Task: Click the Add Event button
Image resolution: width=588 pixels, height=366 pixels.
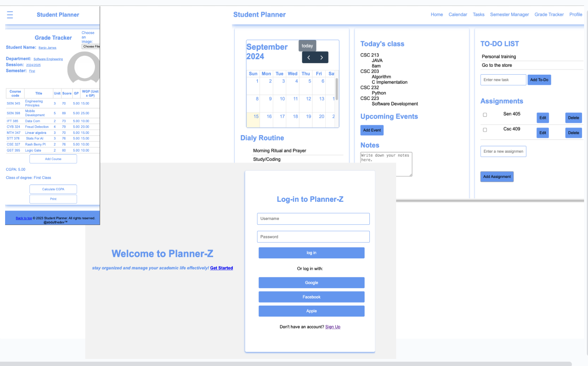Action: pyautogui.click(x=372, y=130)
